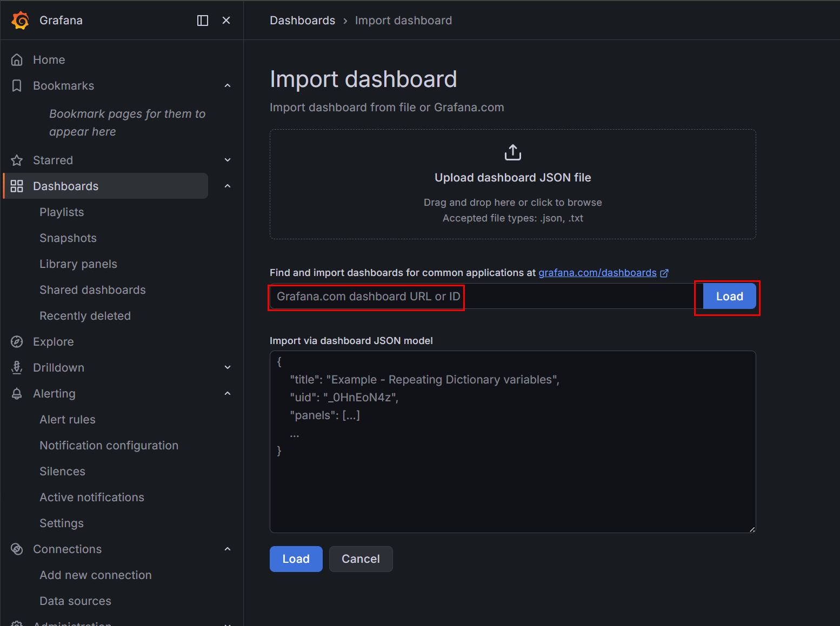Go to Alert rules
This screenshot has height=626, width=840.
(68, 420)
